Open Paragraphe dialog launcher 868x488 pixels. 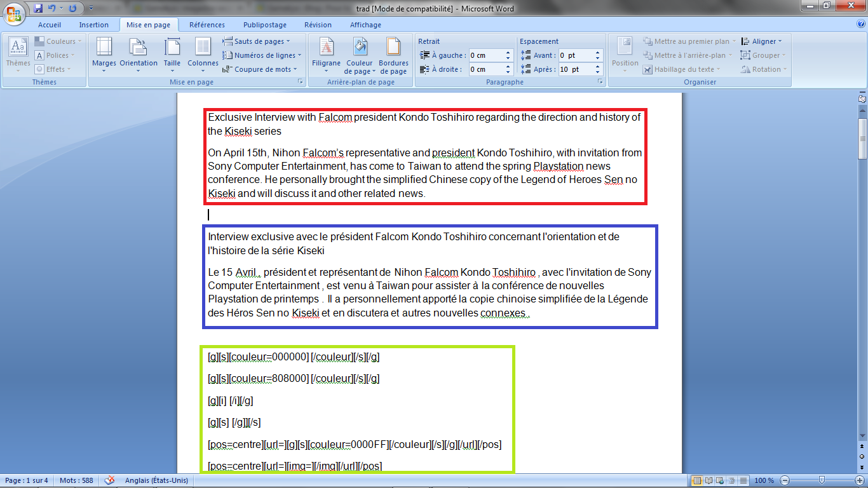(x=600, y=82)
